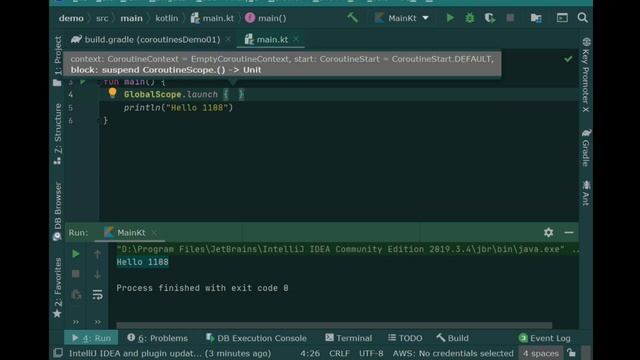Click the java.exe command line in console

(x=347, y=249)
